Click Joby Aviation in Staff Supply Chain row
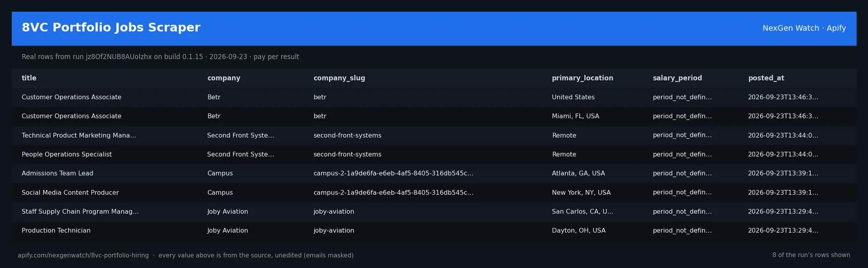The image size is (868, 268). click(228, 212)
